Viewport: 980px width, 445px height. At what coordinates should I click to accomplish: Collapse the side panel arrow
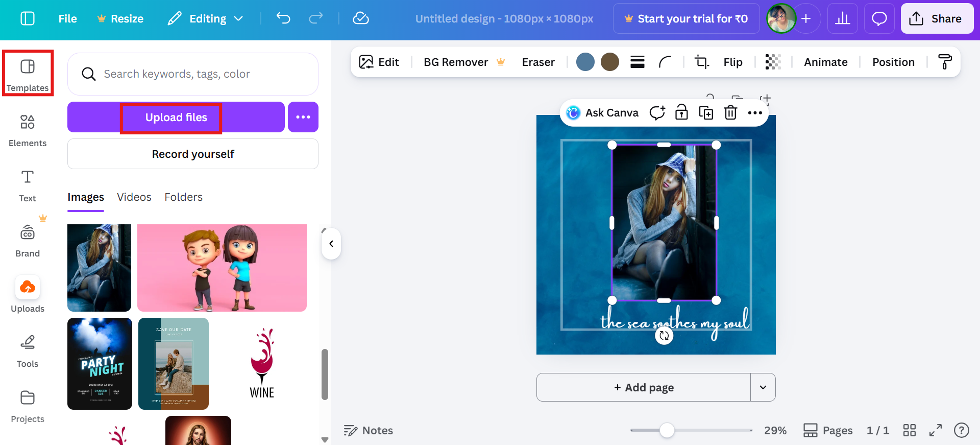pos(331,244)
